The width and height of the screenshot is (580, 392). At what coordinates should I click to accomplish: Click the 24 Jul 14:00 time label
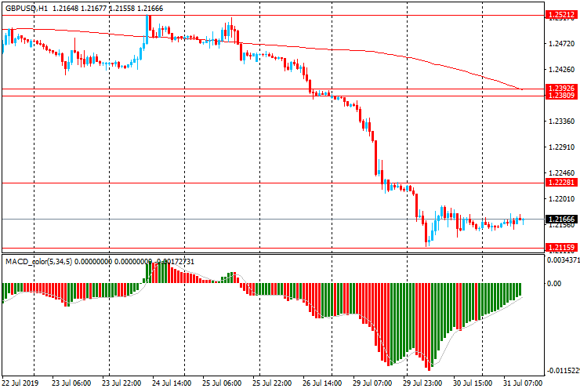(172, 383)
